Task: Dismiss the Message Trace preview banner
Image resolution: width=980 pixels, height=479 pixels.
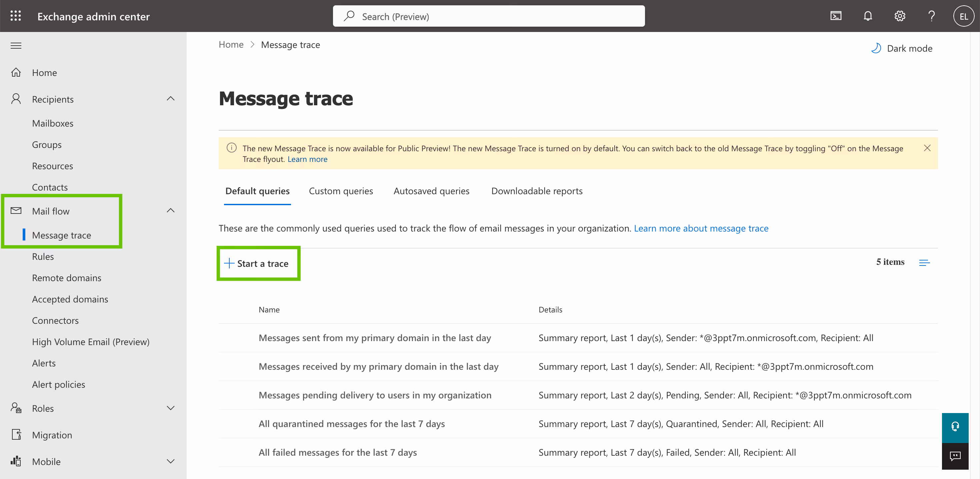Action: (x=927, y=148)
